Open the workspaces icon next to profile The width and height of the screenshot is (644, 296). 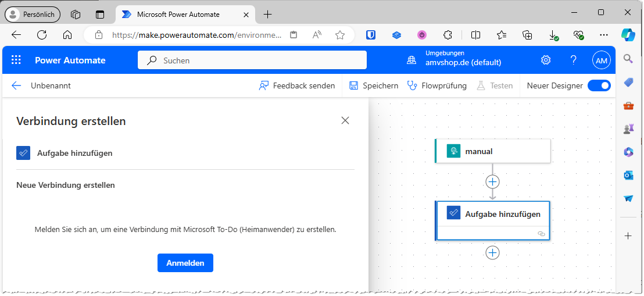(x=75, y=15)
